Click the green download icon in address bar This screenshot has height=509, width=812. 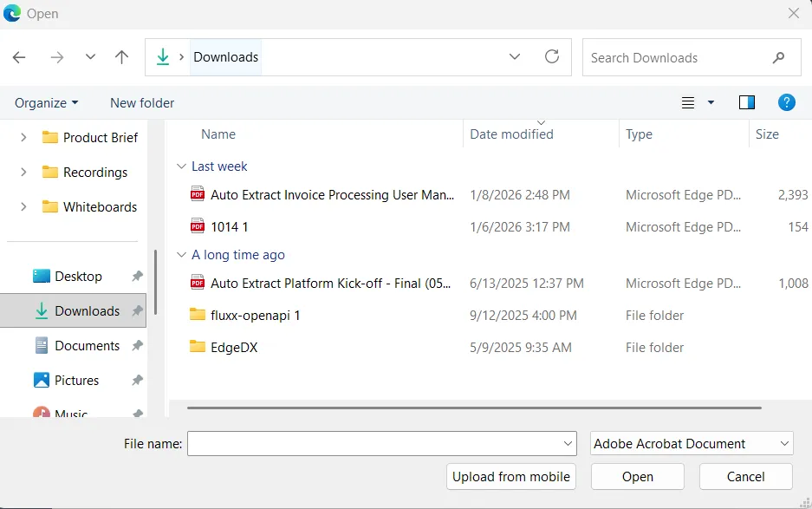point(163,57)
